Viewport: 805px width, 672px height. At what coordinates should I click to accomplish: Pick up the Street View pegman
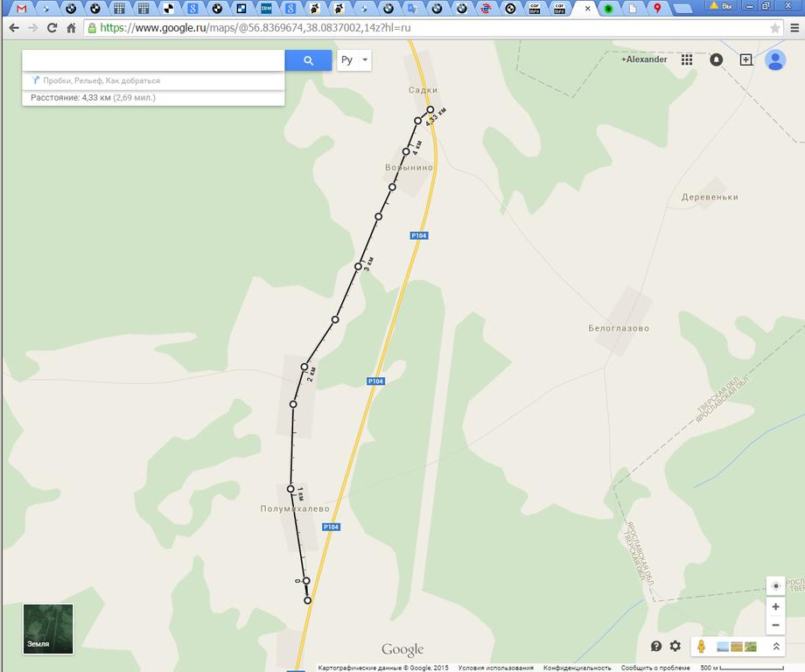tap(702, 646)
